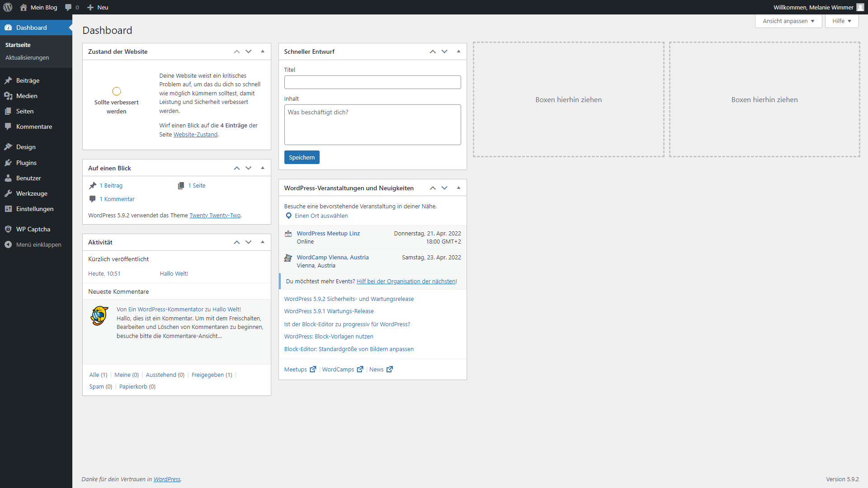Show Spam (0) comments
The image size is (868, 488).
coord(100,386)
